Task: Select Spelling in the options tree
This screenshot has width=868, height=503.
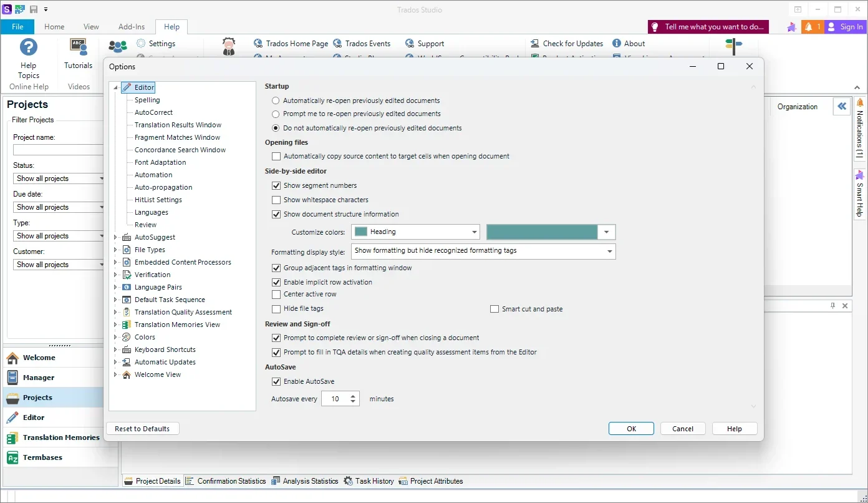Action: [x=147, y=100]
